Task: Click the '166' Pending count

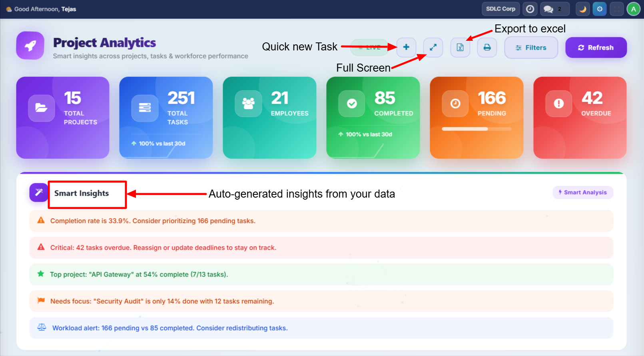Action: point(492,98)
